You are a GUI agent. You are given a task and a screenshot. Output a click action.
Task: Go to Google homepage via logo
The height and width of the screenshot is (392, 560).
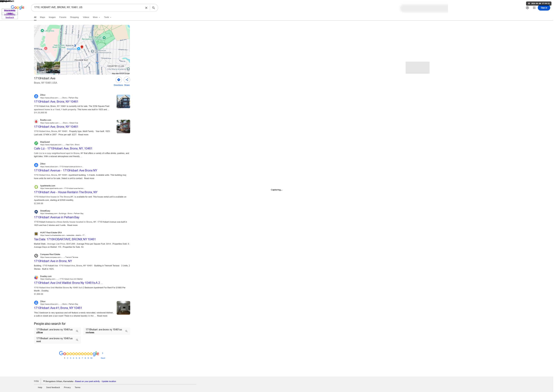pos(18,7)
